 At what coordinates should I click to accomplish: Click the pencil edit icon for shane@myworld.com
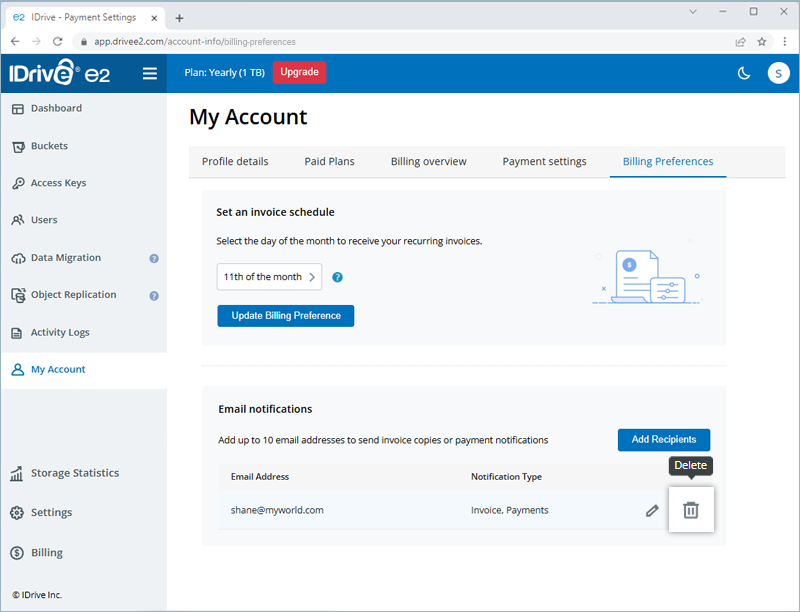pos(652,510)
